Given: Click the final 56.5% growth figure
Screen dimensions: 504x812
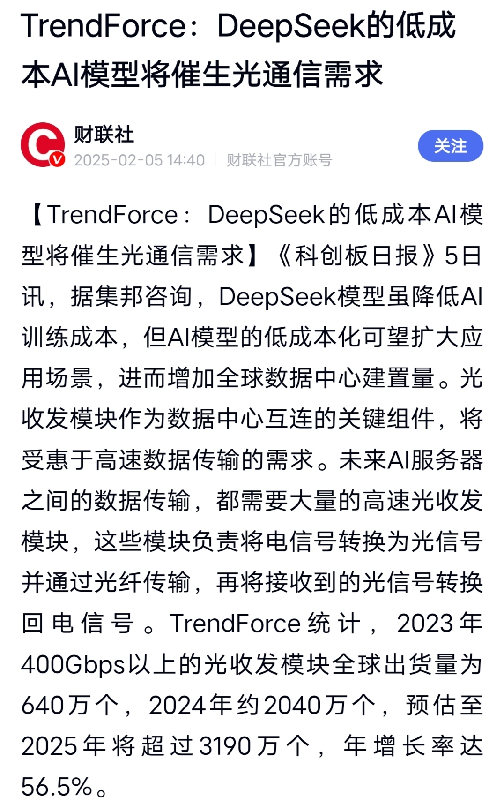Looking at the screenshot, I should (x=57, y=787).
